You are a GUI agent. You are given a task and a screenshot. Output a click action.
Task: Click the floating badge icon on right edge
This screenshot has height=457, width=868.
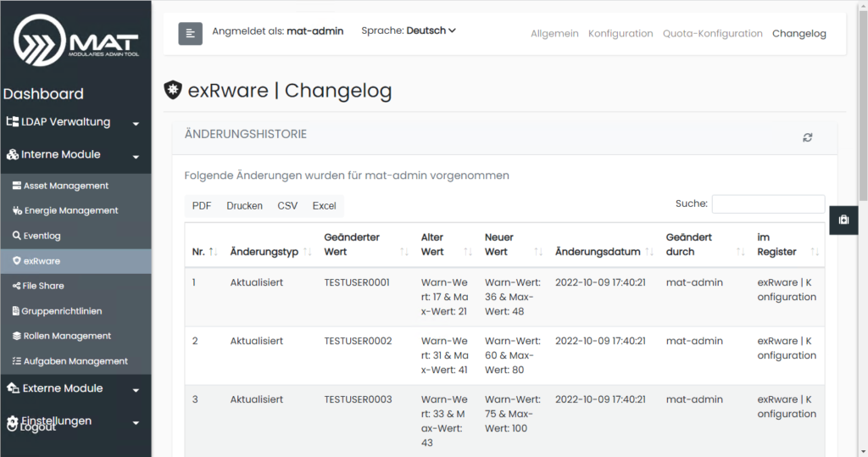(x=843, y=220)
